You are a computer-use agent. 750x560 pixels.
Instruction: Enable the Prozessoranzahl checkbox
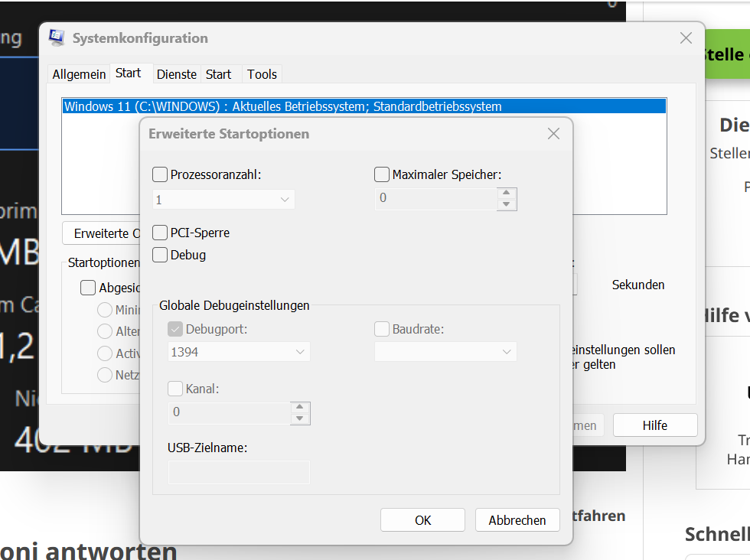(160, 174)
